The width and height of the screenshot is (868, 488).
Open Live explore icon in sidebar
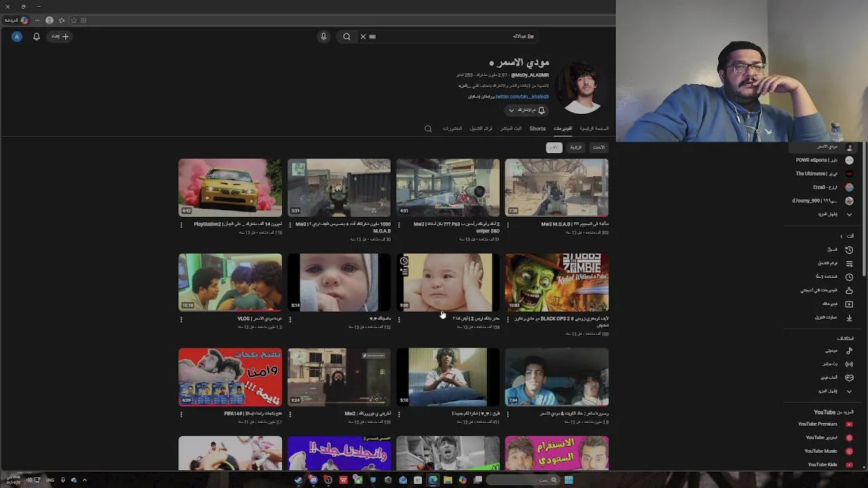pyautogui.click(x=849, y=364)
